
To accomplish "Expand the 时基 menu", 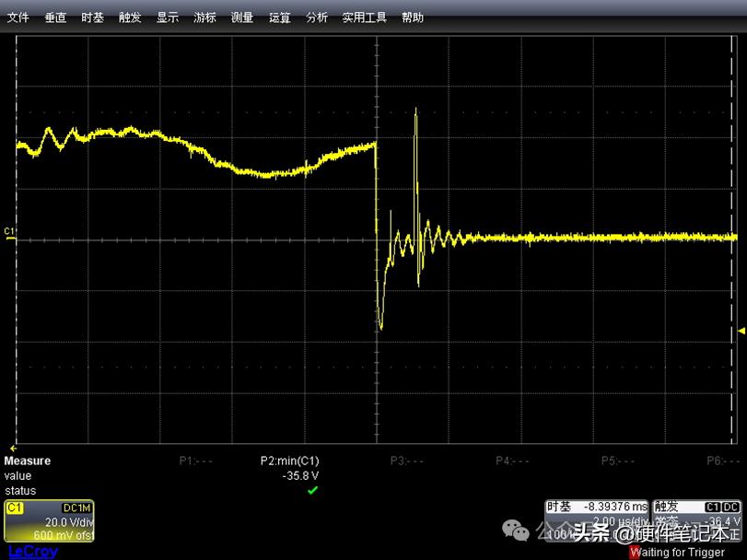I will (92, 17).
